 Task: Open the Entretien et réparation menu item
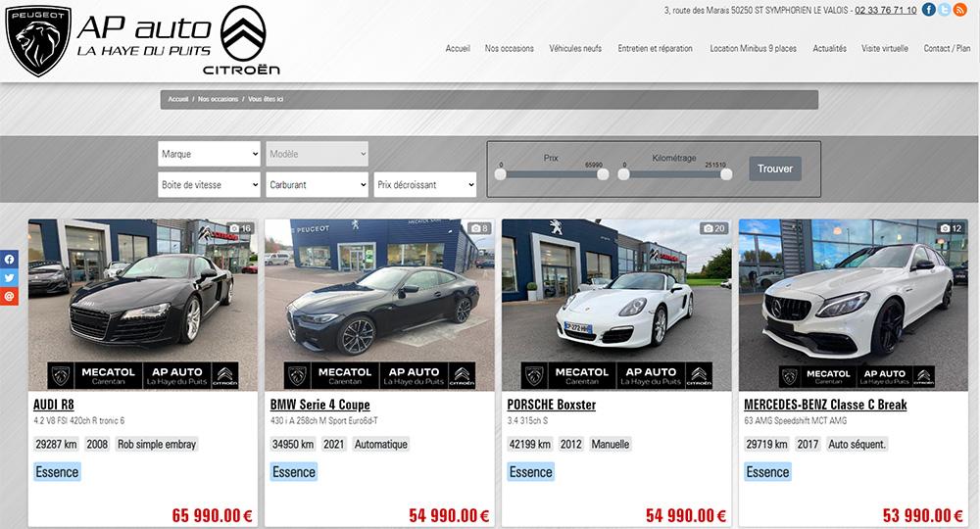tap(655, 48)
